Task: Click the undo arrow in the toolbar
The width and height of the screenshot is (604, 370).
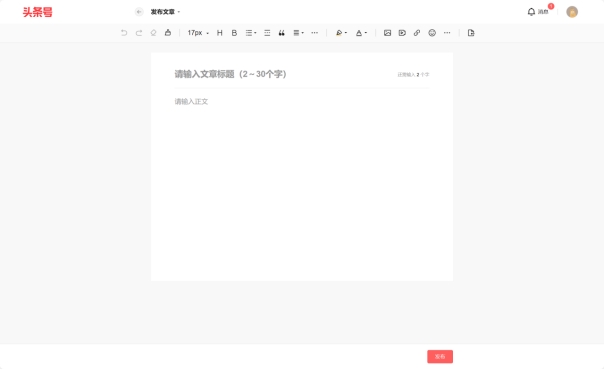Action: click(x=124, y=33)
